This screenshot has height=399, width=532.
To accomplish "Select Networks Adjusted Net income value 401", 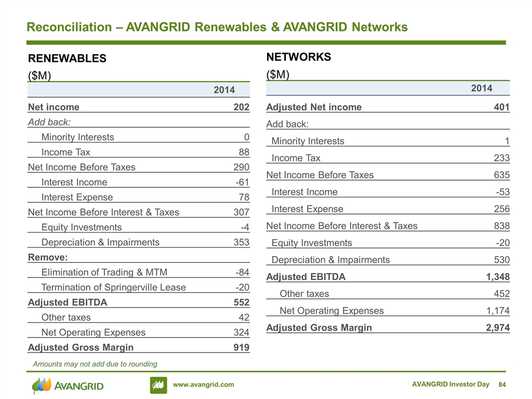I will click(502, 107).
